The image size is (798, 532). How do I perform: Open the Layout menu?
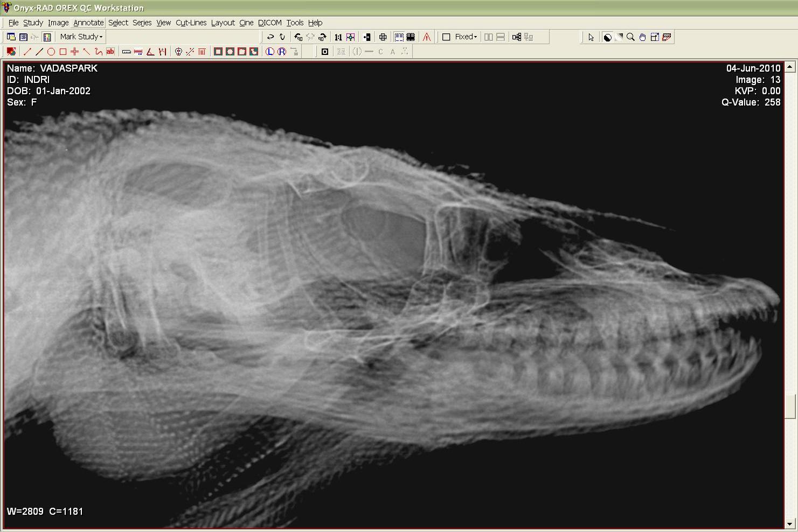tap(223, 23)
